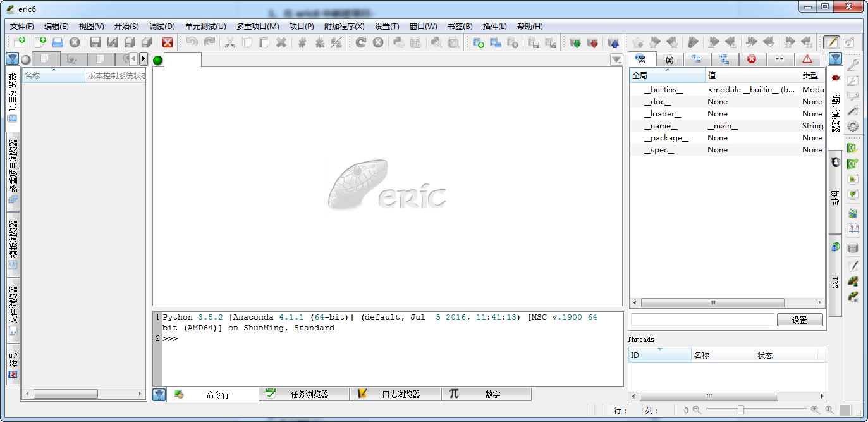This screenshot has width=868, height=422.
Task: Click the topmost wrench icon in right toolbar
Action: click(x=852, y=65)
